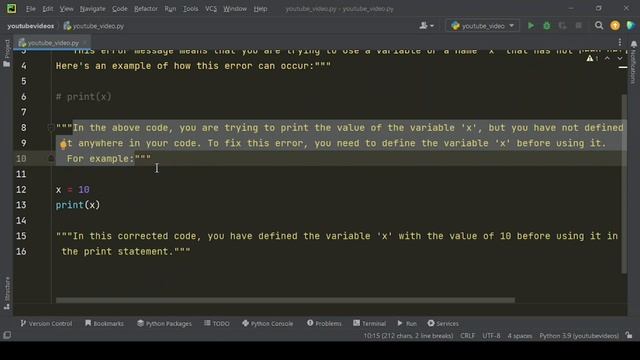The image size is (640, 360).
Task: Open the Tools menu
Action: tap(191, 9)
